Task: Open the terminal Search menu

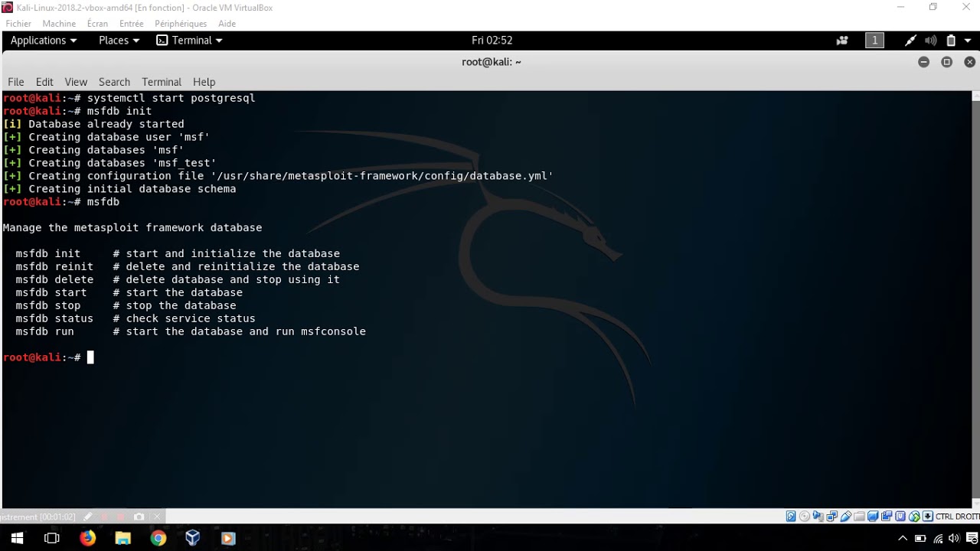Action: point(114,82)
